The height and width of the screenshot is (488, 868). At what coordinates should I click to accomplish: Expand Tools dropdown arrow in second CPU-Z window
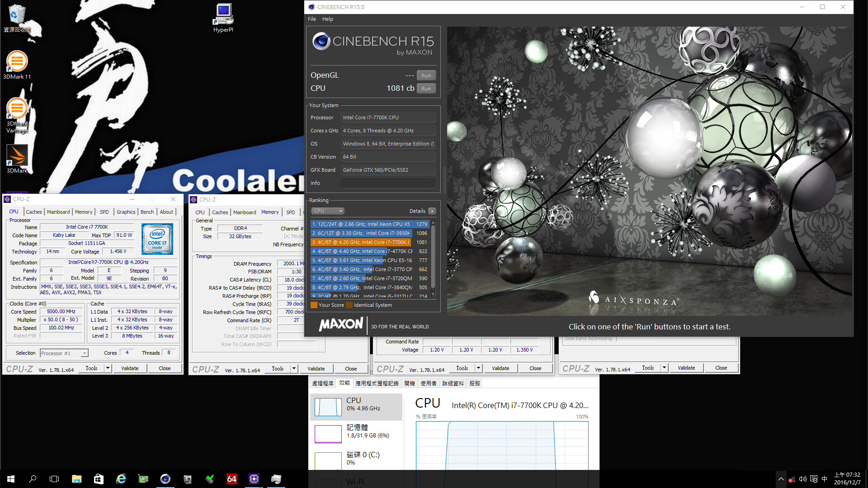tap(294, 369)
